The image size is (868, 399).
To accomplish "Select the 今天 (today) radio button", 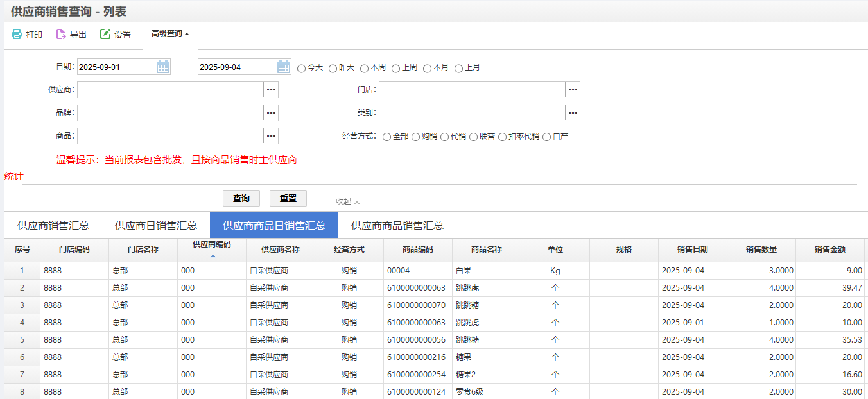I will point(302,68).
